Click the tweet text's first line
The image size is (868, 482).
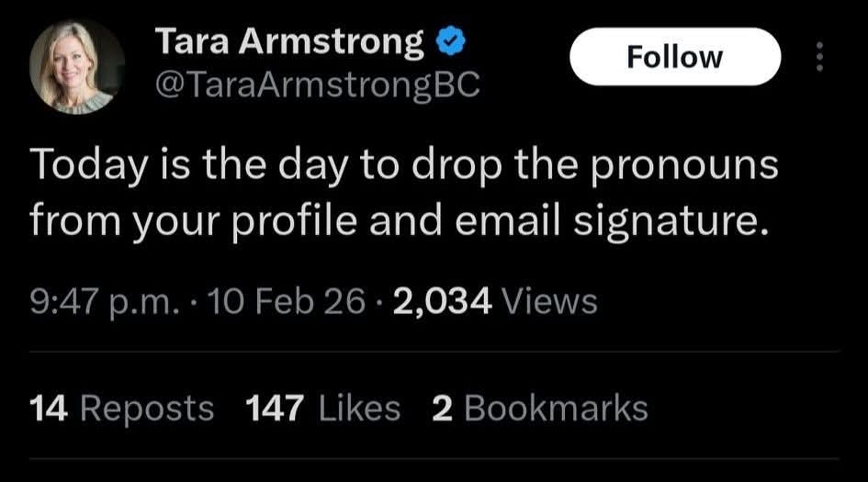click(x=404, y=166)
